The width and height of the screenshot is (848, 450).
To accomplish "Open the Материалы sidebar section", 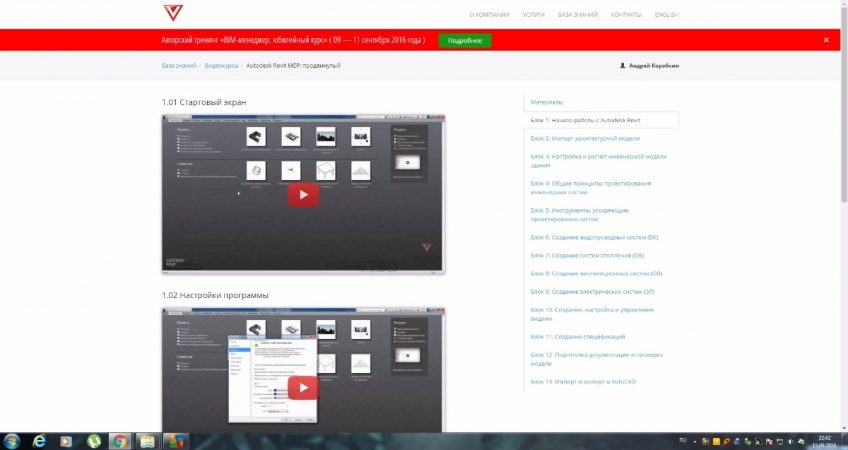I will pyautogui.click(x=547, y=102).
